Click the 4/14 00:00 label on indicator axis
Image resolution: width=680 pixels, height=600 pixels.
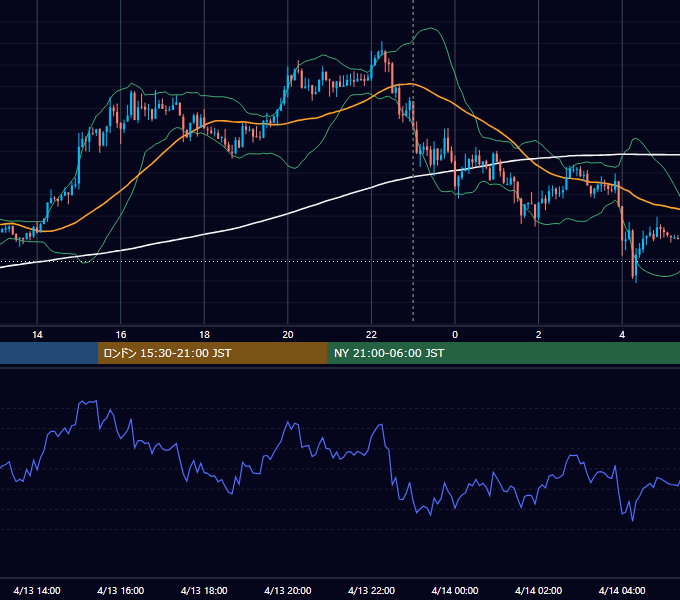point(455,590)
